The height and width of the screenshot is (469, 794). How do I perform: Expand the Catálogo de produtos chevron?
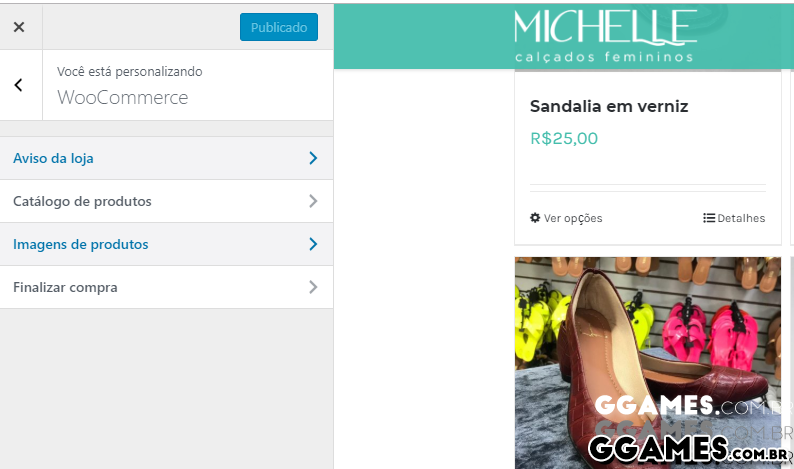(313, 201)
